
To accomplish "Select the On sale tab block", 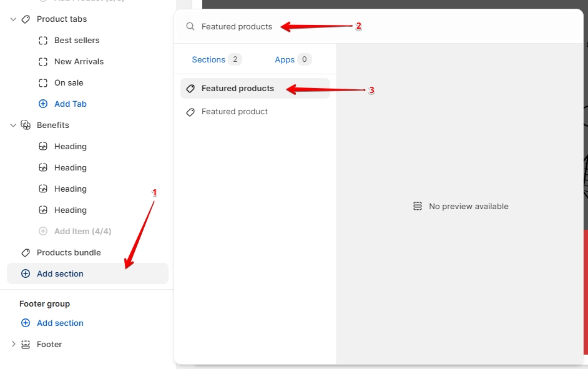I will (69, 83).
